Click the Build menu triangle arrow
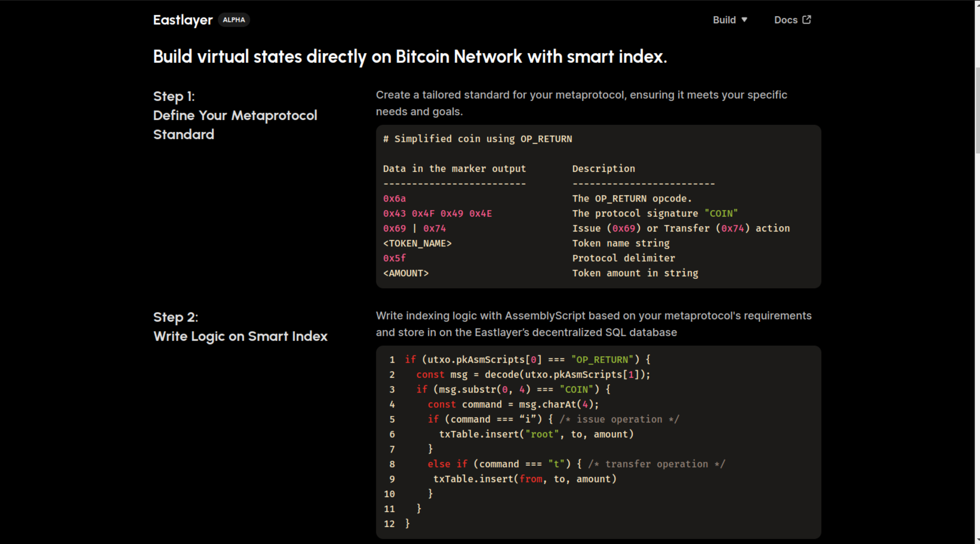 coord(745,19)
